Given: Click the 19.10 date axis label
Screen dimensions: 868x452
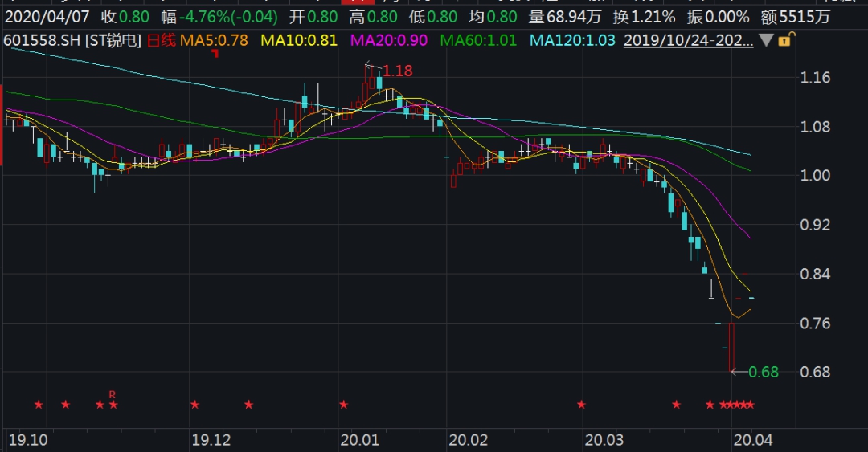Looking at the screenshot, I should pos(28,441).
